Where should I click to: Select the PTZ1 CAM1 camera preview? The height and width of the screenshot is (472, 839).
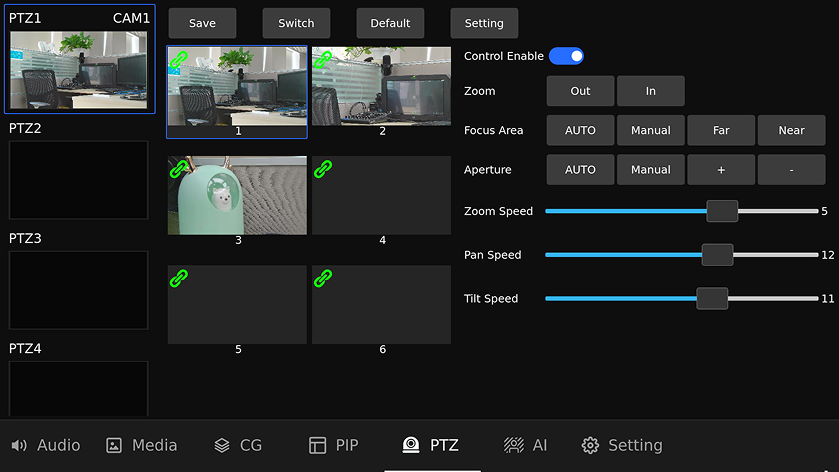[79, 70]
